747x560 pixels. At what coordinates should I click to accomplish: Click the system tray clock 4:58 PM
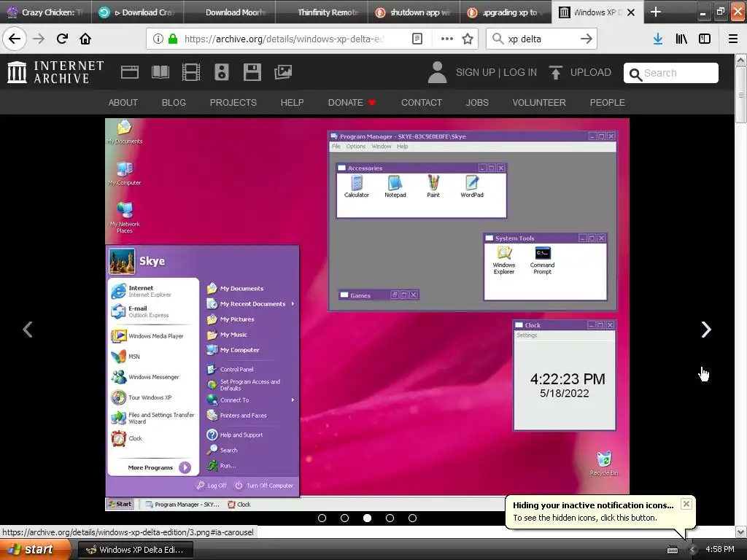pyautogui.click(x=720, y=550)
